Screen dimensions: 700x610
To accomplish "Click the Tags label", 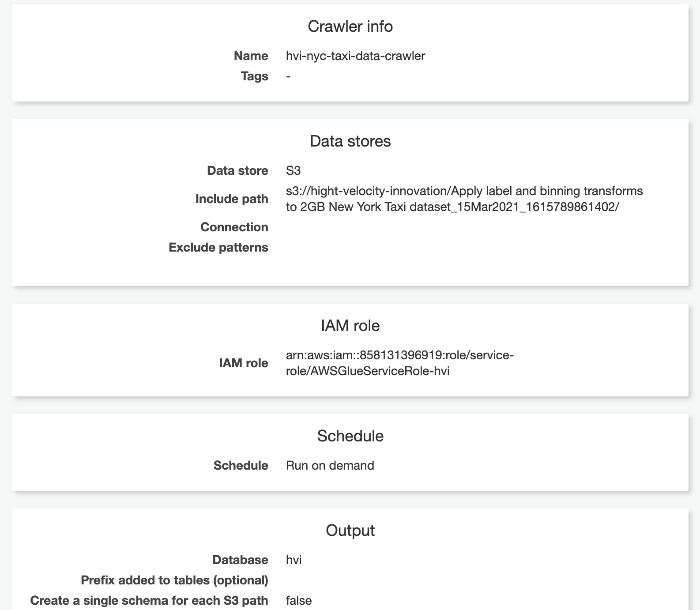I will click(x=254, y=76).
